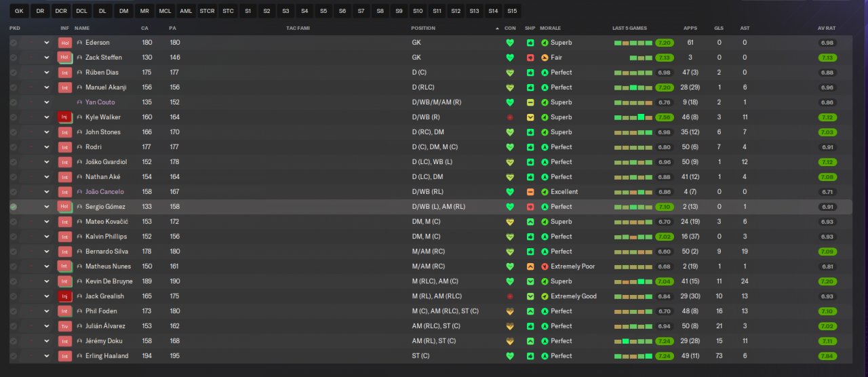
Task: Untick the picked checkbox for Sergio Gómez
Action: [x=14, y=207]
